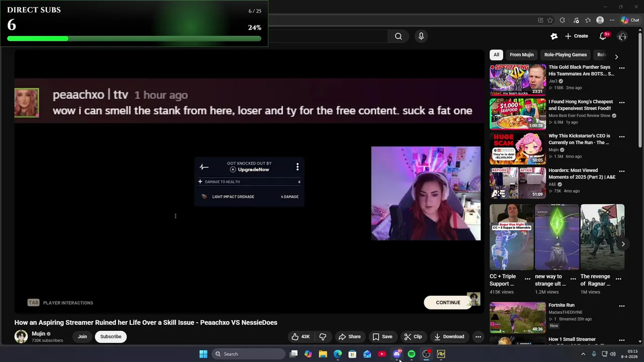Select the Role-Playing Games filter chip
Screen dimensions: 644x362
click(566, 55)
